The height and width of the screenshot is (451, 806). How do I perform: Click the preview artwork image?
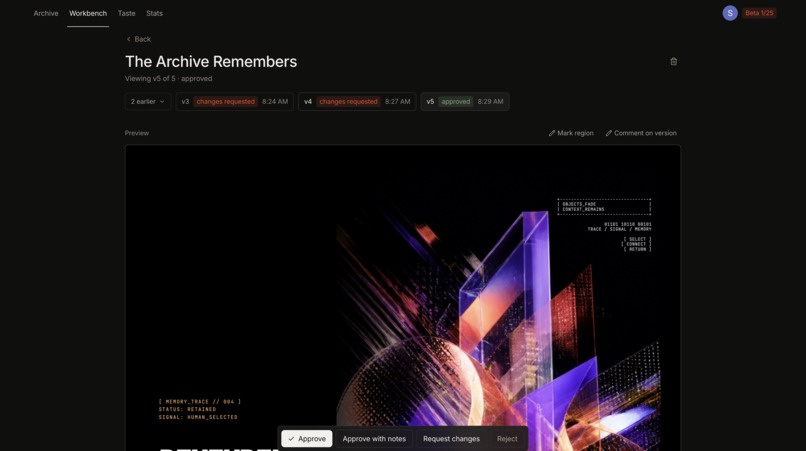403,298
